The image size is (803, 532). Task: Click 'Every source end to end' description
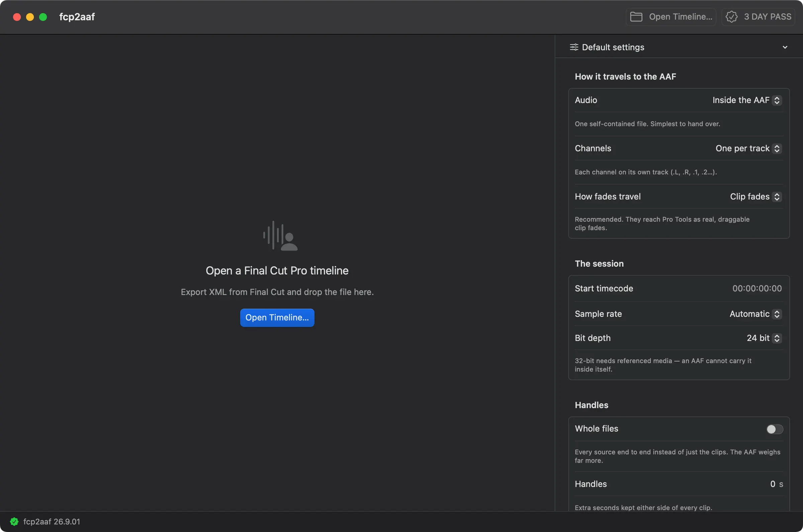[x=677, y=456]
